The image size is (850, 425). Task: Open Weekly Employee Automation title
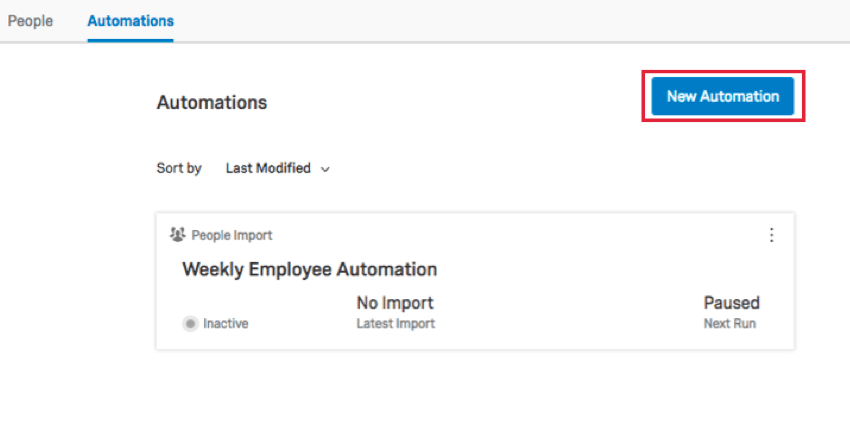point(310,269)
